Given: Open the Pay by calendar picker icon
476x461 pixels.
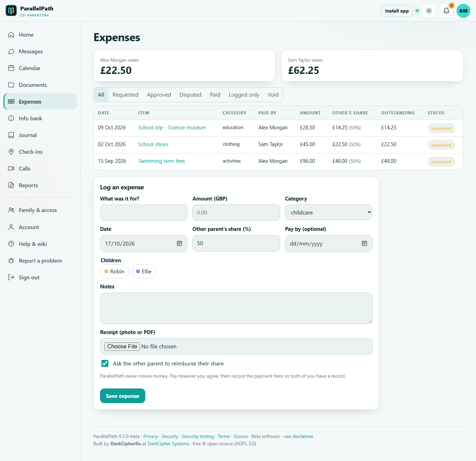Looking at the screenshot, I should 364,243.
